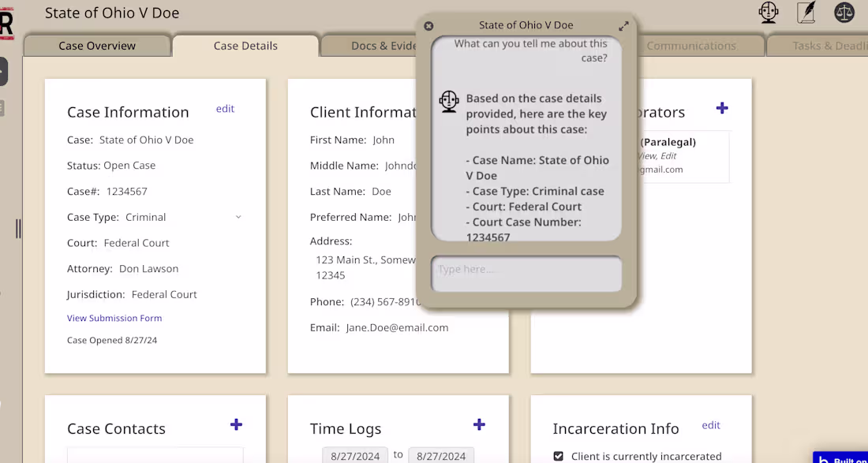
Task: Edit the Case Information panel
Action: (x=225, y=109)
